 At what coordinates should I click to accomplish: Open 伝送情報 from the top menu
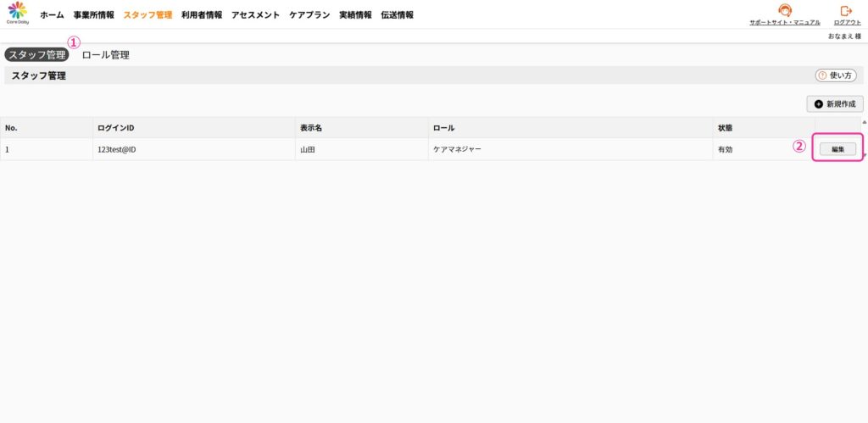tap(398, 15)
